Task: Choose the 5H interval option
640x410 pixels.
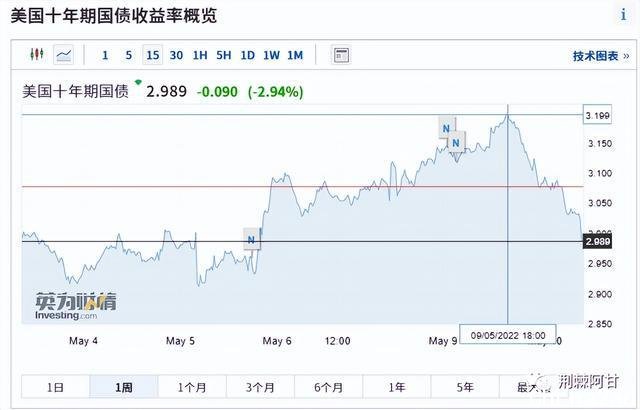Action: tap(224, 55)
